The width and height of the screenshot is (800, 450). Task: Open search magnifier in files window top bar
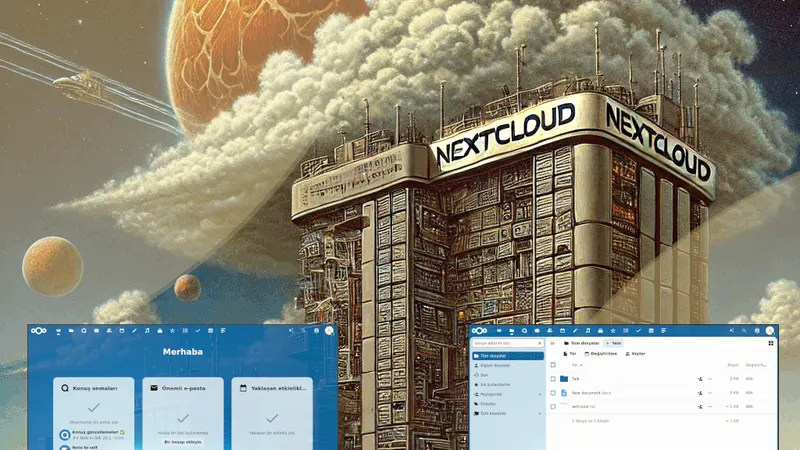(x=744, y=331)
